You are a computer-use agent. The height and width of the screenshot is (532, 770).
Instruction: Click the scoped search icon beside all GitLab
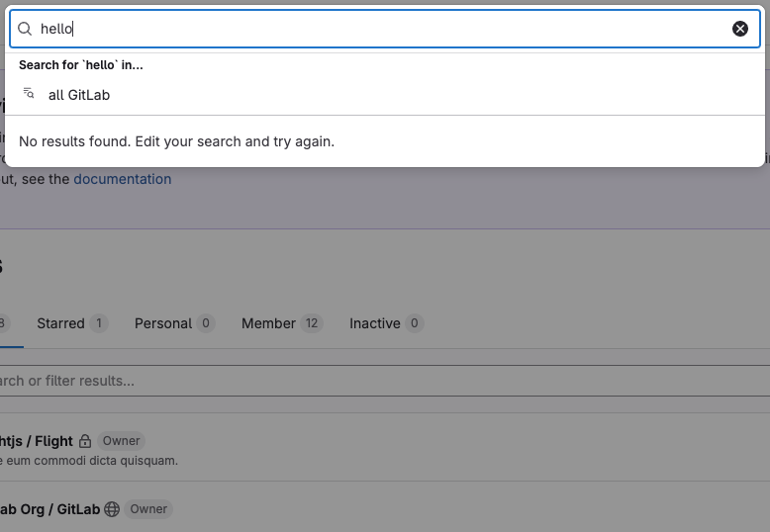tap(29, 93)
